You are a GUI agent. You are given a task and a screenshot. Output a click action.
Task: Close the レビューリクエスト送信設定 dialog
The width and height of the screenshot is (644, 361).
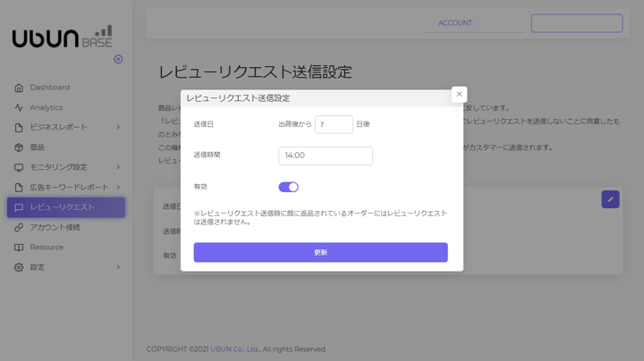click(459, 95)
